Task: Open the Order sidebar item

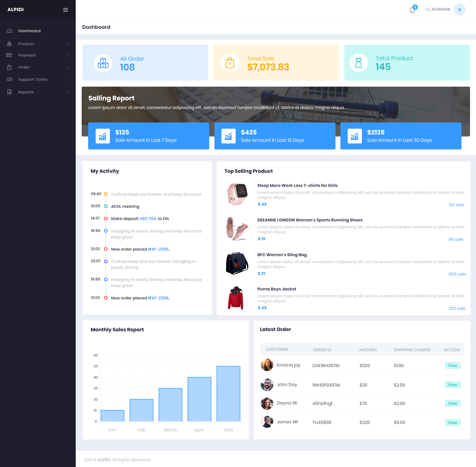Action: (24, 67)
